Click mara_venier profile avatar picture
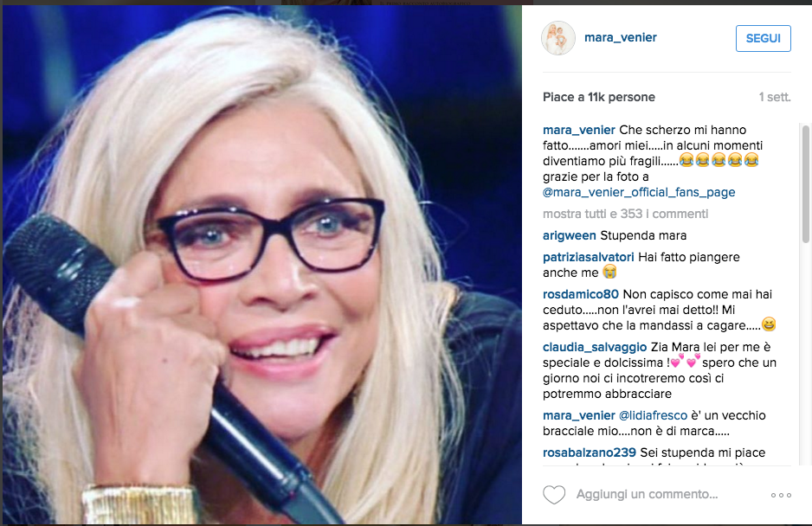Screen dimensions: 812x526 pyautogui.click(x=558, y=38)
